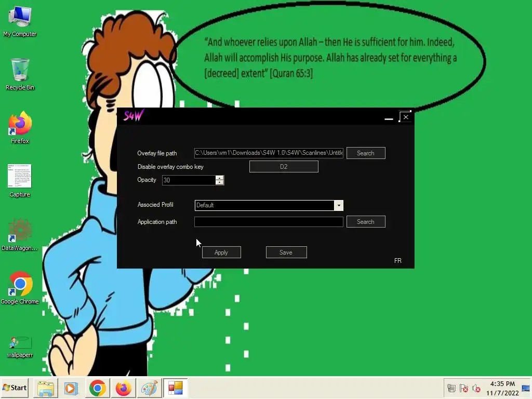
Task: Open the Recycle Bin icon
Action: [20, 74]
